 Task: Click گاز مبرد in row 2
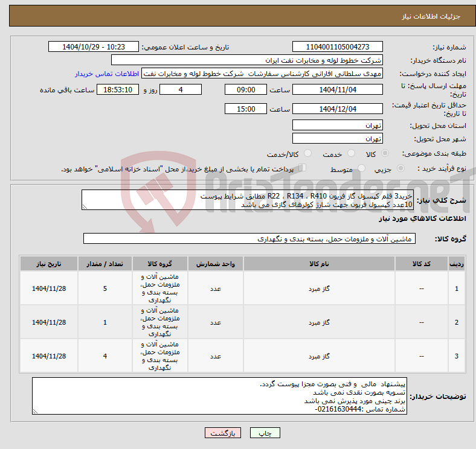pos(319,322)
